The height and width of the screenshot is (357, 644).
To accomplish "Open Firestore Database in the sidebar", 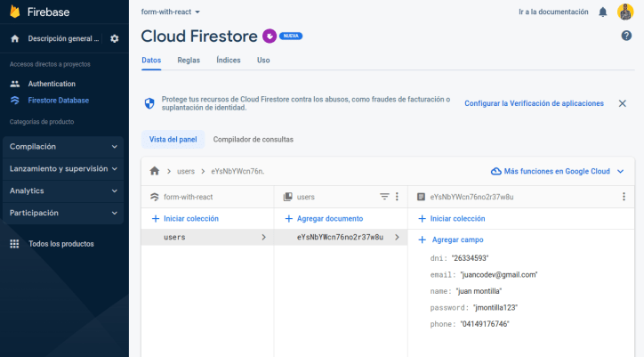I will (59, 101).
